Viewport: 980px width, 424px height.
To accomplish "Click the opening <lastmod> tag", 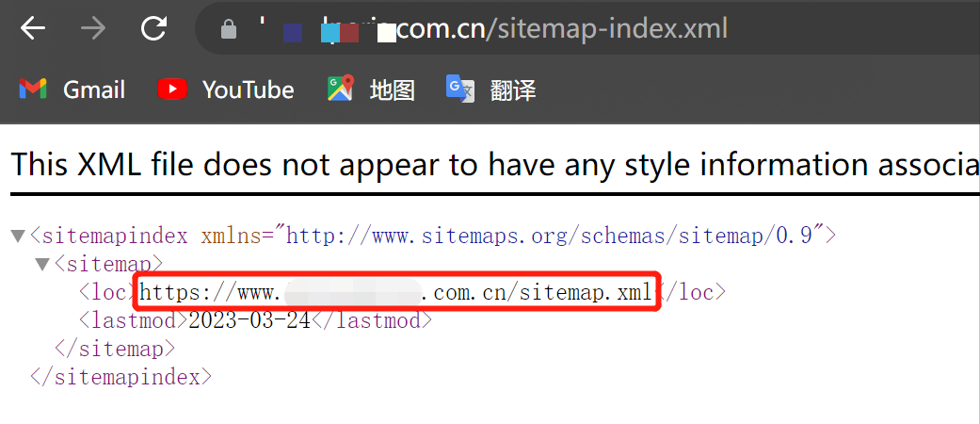I will tap(133, 320).
